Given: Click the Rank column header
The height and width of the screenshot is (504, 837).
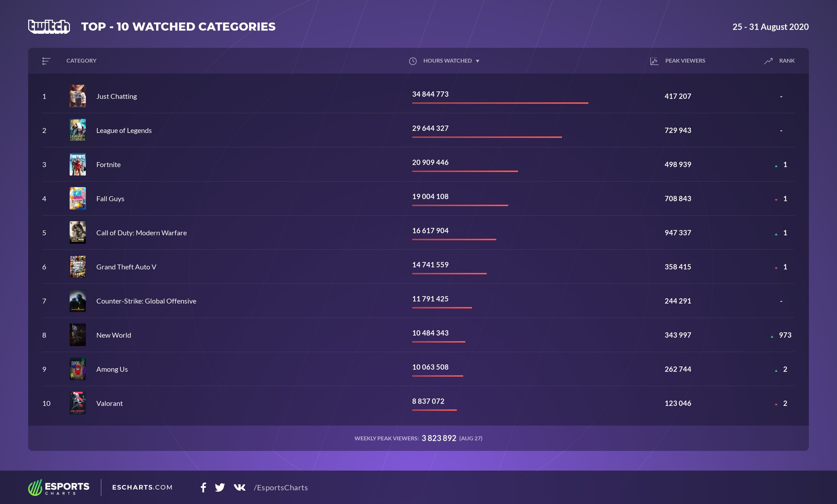Looking at the screenshot, I should 787,61.
